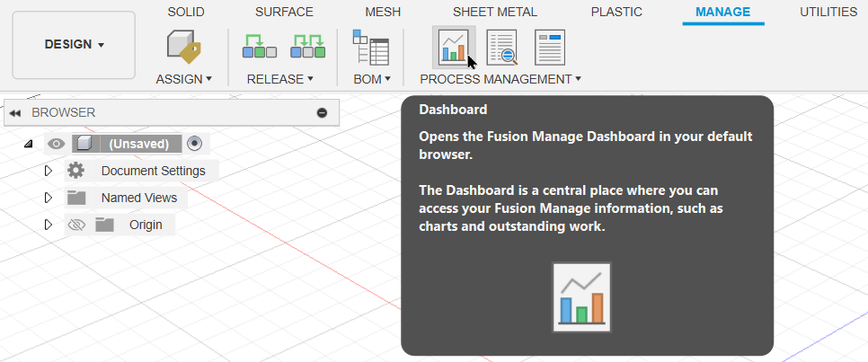868x362 pixels.
Task: Switch to the PLASTIC tab
Action: click(x=616, y=12)
